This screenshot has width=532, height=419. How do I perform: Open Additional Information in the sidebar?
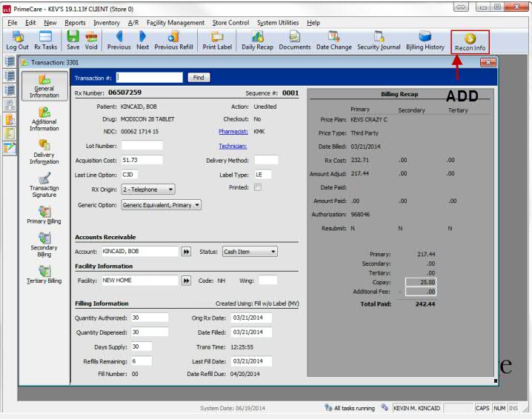click(44, 119)
